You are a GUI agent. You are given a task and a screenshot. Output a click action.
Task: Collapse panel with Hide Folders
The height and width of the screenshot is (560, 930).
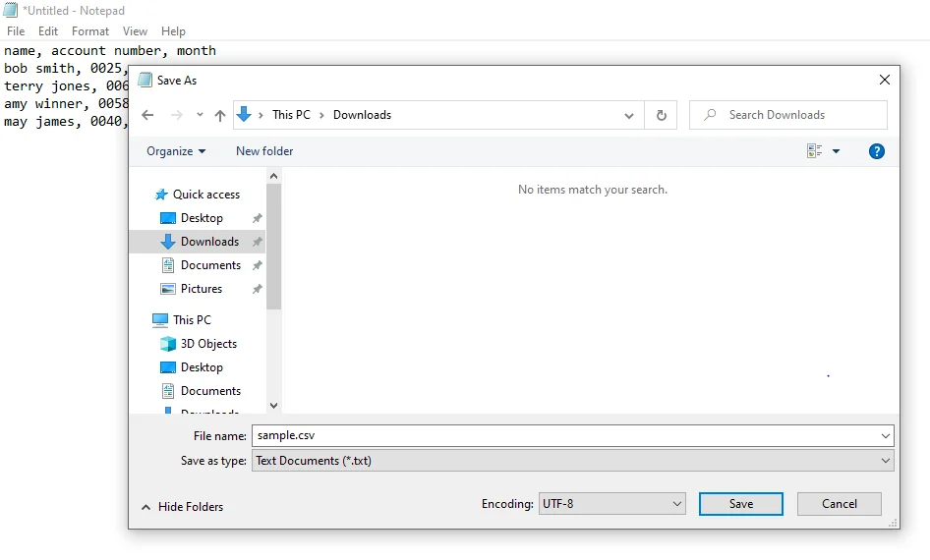coord(183,507)
